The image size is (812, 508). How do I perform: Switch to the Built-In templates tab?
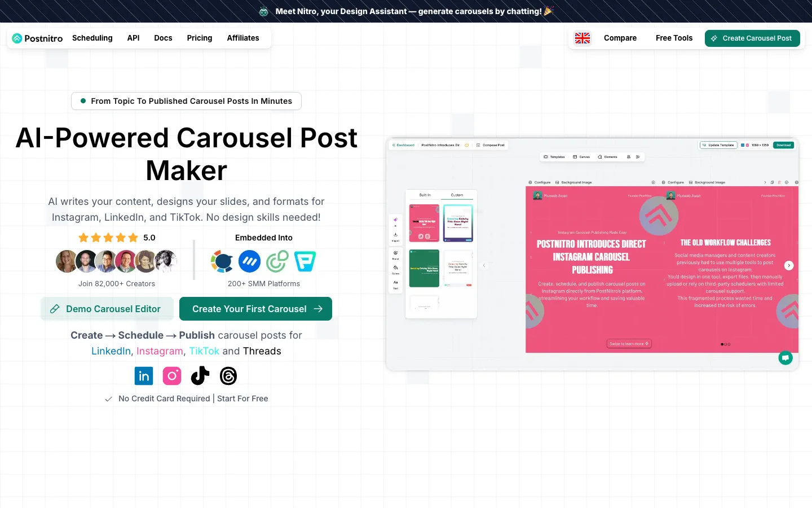[x=425, y=195]
